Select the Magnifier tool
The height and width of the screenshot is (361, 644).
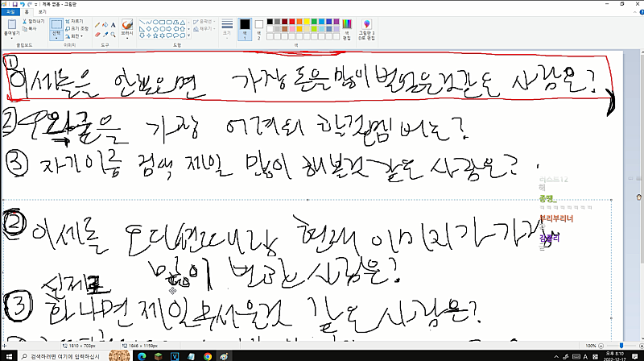113,35
